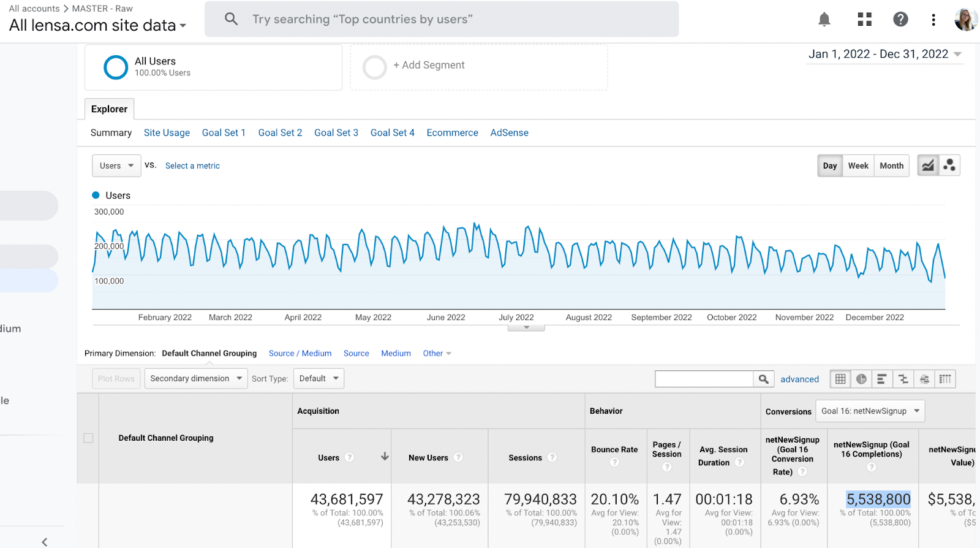Screen dimensions: 980x548
Task: Open the Sort Type Default dropdown
Action: click(318, 378)
